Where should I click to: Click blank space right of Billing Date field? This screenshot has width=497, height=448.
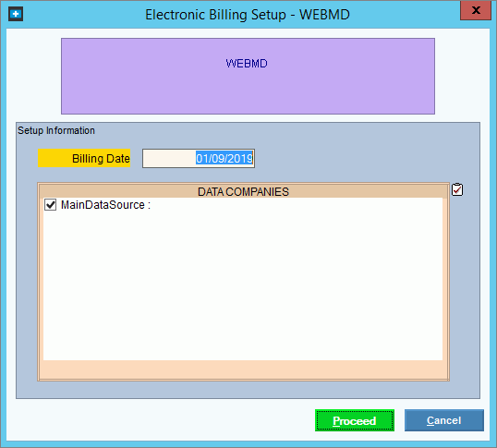pos(348,158)
